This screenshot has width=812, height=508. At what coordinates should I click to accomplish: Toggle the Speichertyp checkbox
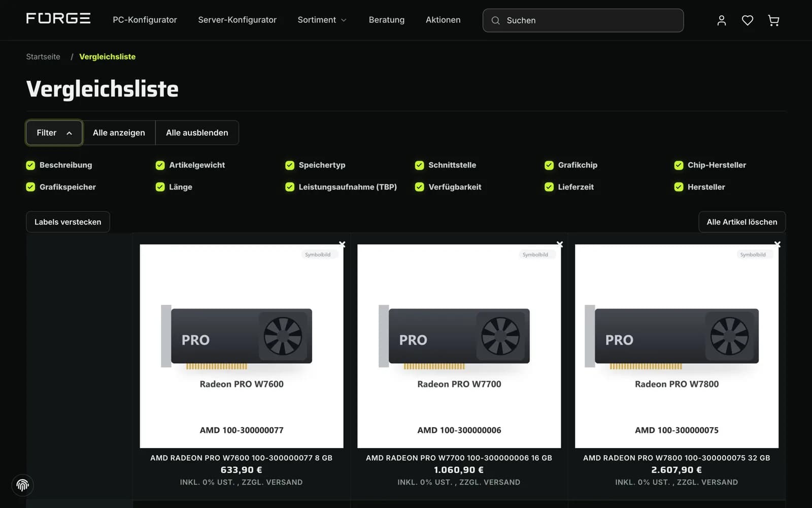pos(290,165)
